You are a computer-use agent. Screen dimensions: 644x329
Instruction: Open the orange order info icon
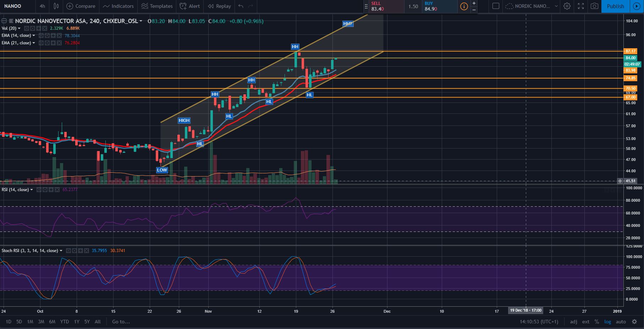pos(464,6)
